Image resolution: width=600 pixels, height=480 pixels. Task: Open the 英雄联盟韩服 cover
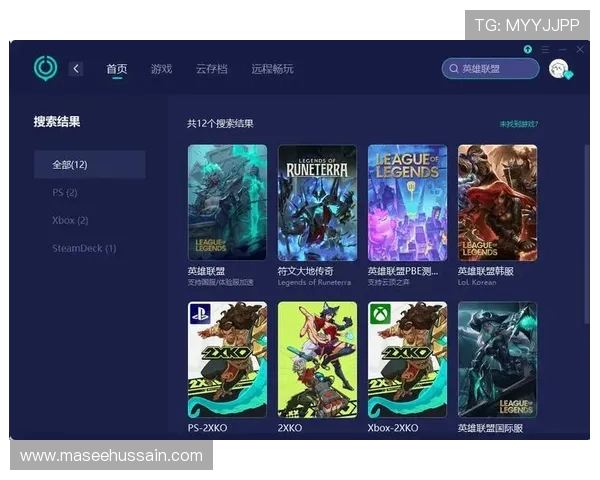coord(497,202)
